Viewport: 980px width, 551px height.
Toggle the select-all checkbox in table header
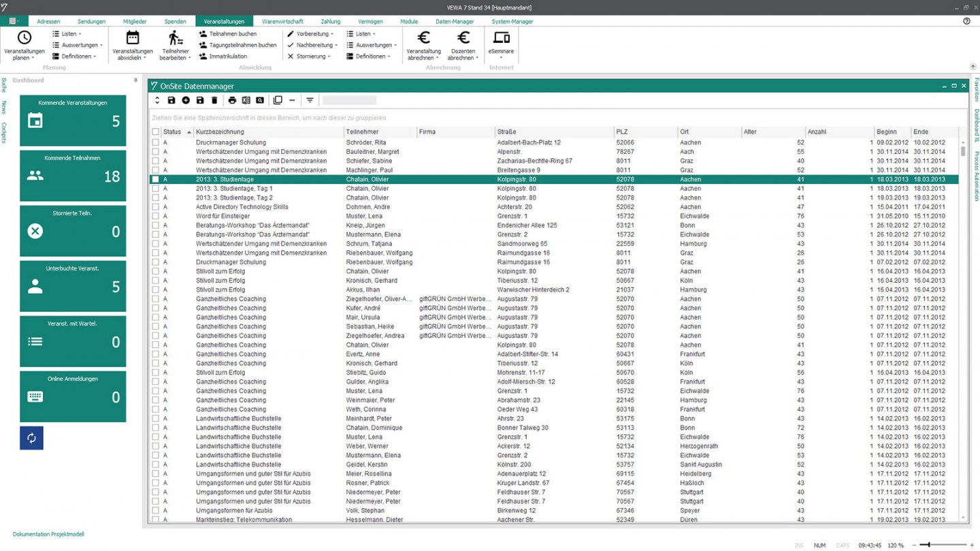coord(156,132)
